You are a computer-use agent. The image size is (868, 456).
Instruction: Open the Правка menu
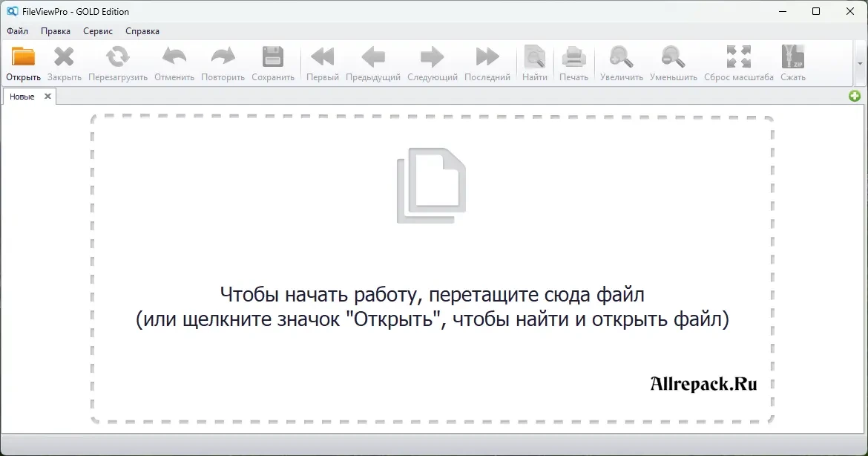[x=56, y=31]
